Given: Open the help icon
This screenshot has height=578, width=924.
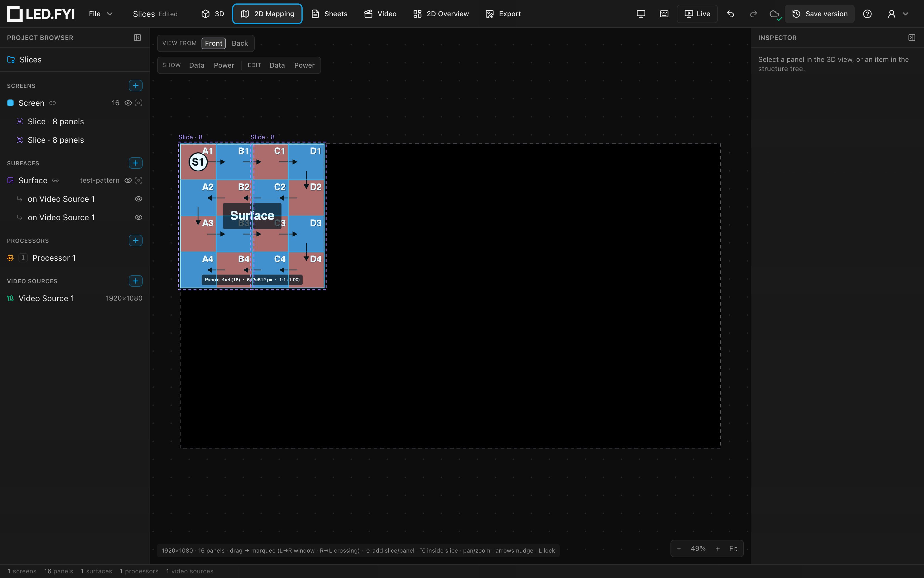Looking at the screenshot, I should pos(867,14).
